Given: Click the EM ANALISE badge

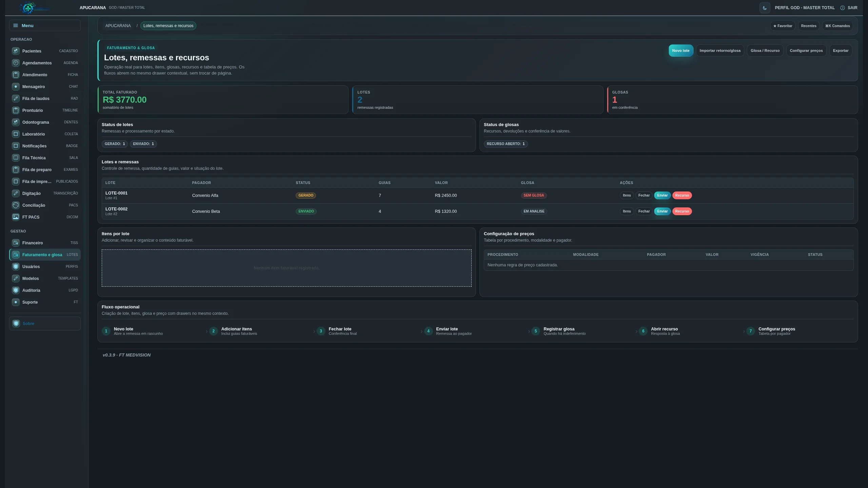Looking at the screenshot, I should [534, 211].
